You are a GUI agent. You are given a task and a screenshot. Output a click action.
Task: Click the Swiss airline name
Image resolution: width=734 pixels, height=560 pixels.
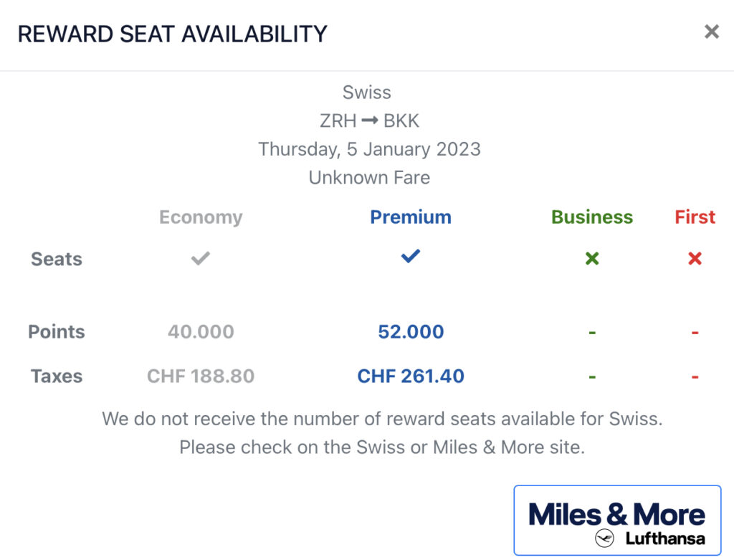tap(366, 92)
